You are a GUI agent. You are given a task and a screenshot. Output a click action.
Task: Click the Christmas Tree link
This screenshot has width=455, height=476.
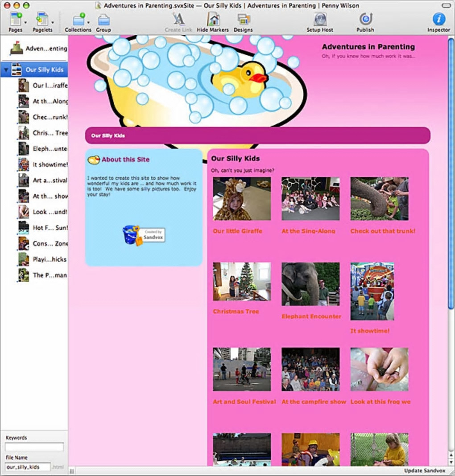tap(236, 311)
